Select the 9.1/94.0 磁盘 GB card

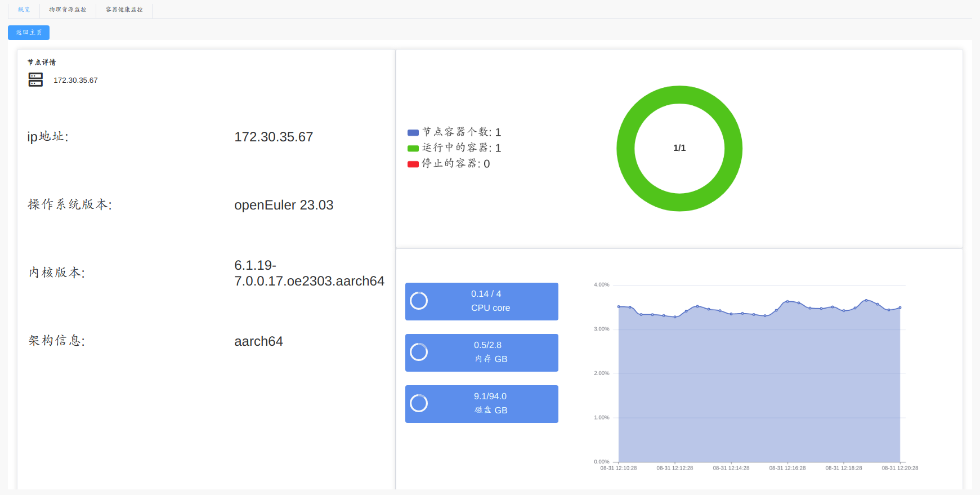482,404
